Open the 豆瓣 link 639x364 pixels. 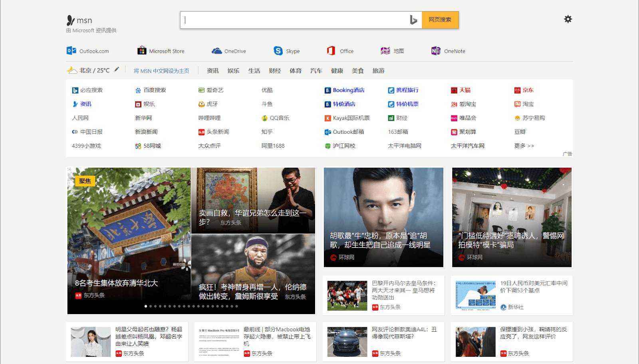point(520,132)
